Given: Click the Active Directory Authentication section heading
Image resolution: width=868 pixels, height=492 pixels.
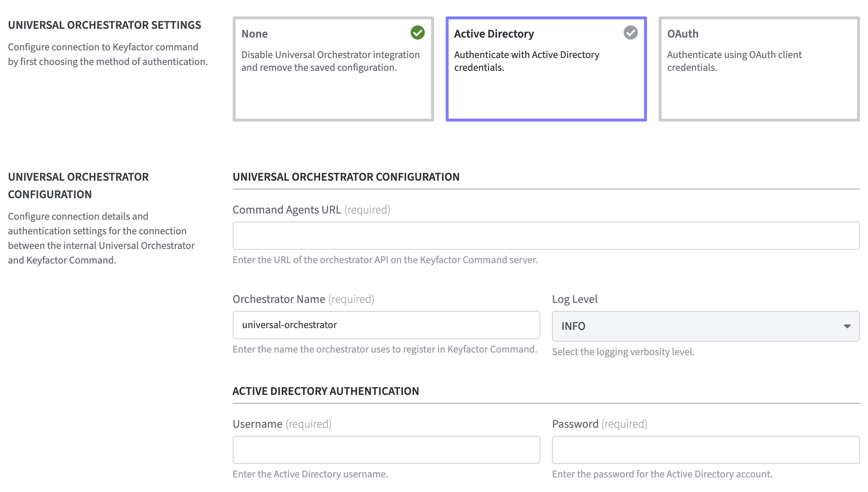Looking at the screenshot, I should click(x=326, y=391).
